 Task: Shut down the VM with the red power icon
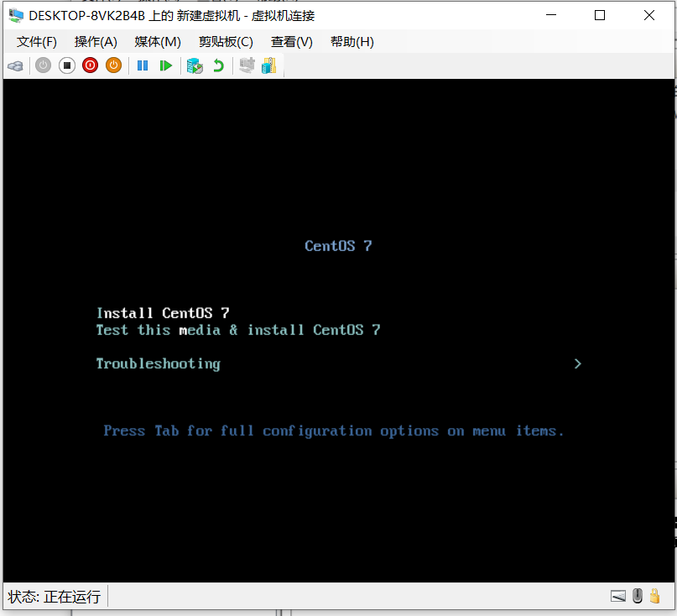[91, 65]
